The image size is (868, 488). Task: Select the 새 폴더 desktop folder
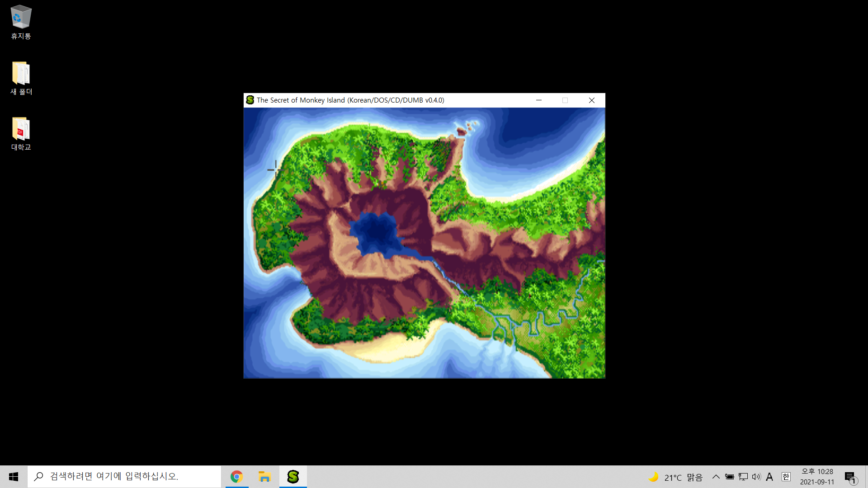click(21, 78)
